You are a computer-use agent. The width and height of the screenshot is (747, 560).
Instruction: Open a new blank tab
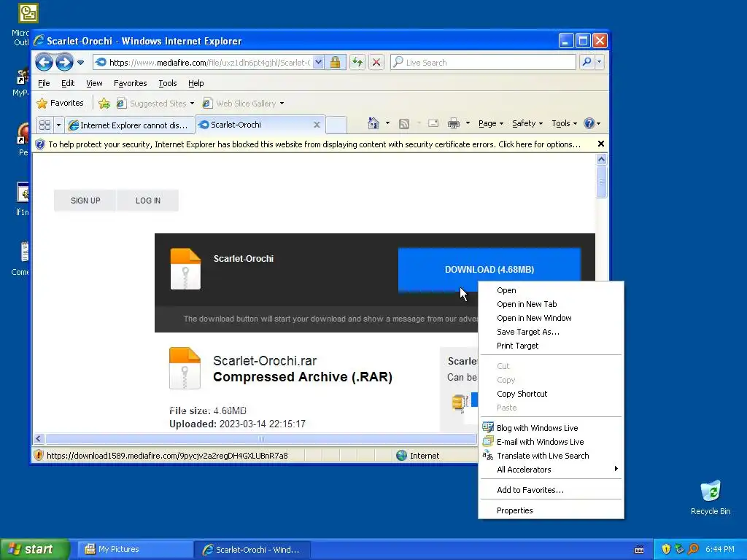point(336,125)
